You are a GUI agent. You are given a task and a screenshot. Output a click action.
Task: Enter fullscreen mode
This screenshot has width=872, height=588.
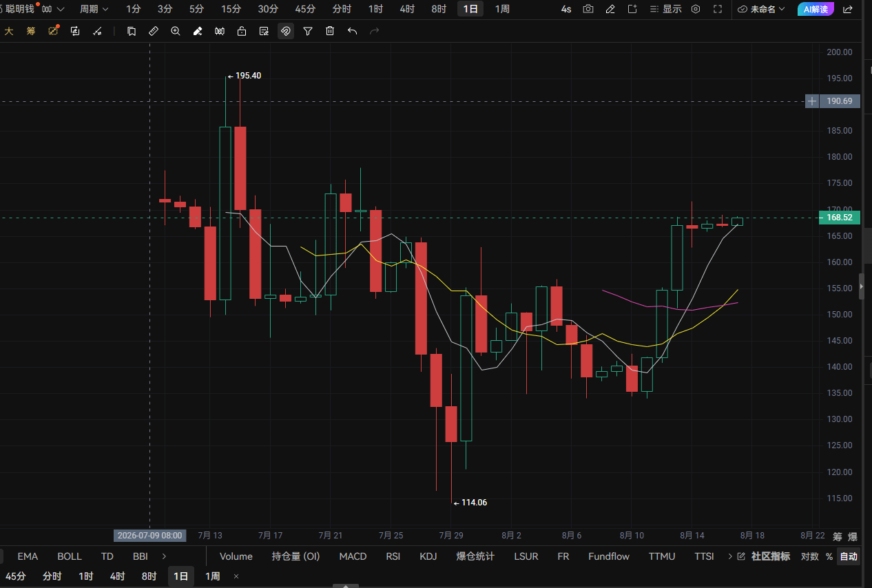click(718, 9)
